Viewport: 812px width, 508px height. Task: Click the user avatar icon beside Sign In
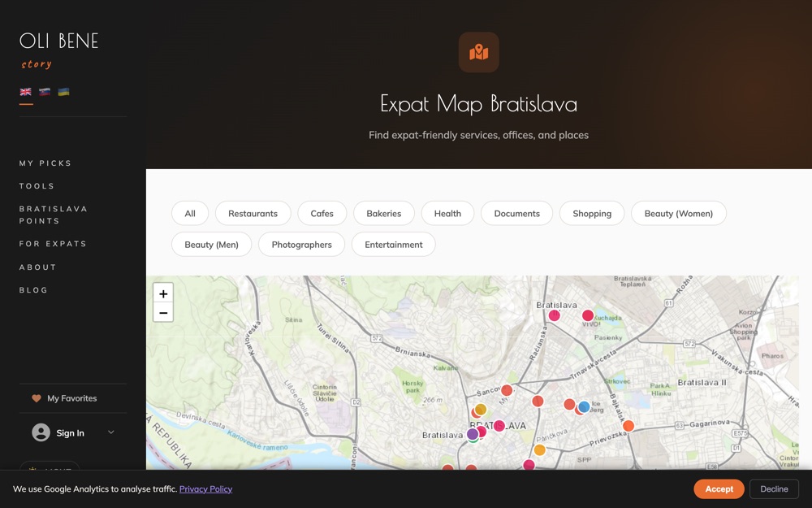(x=41, y=432)
